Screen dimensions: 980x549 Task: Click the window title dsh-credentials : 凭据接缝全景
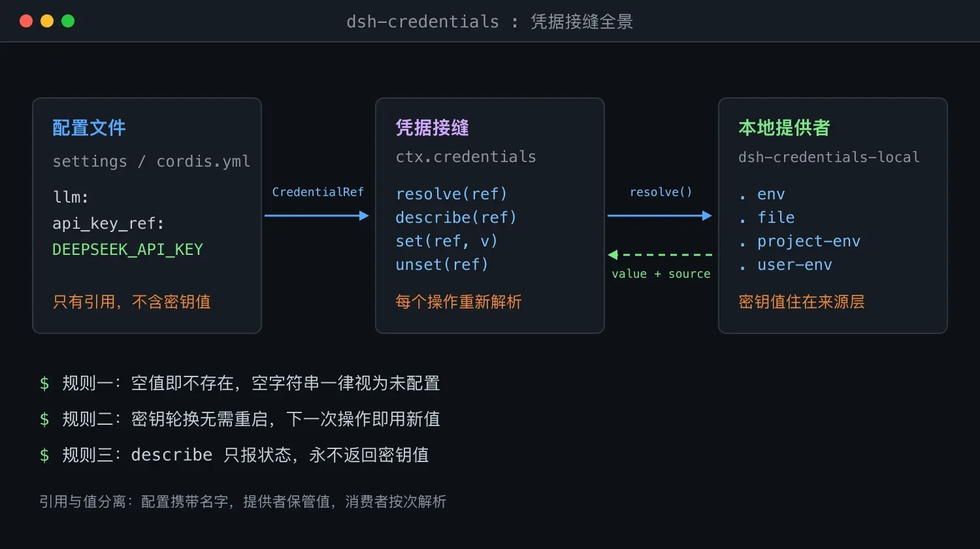(489, 22)
